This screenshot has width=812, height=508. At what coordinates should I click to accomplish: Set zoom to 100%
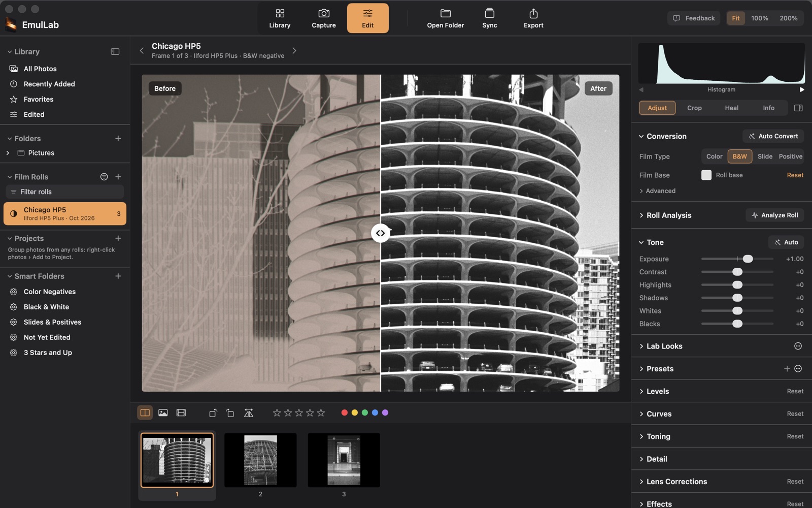click(x=760, y=18)
